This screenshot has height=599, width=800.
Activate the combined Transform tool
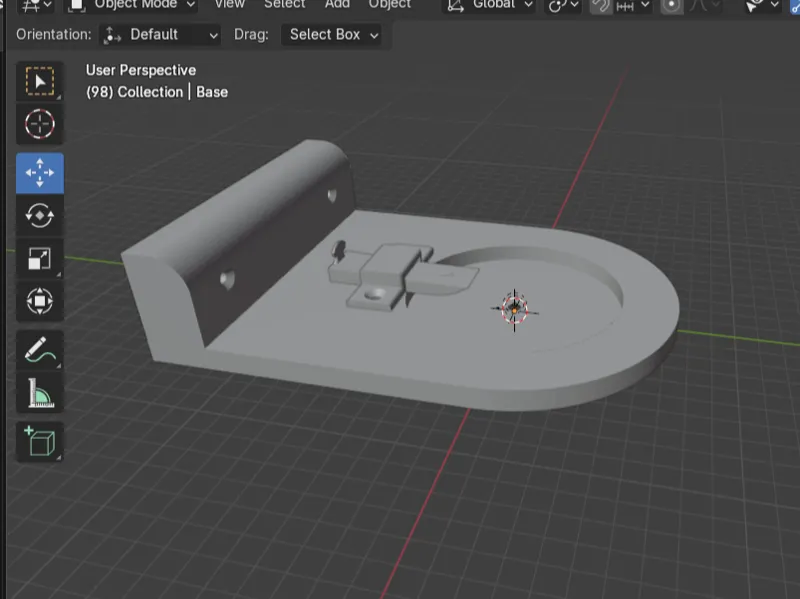[x=40, y=301]
